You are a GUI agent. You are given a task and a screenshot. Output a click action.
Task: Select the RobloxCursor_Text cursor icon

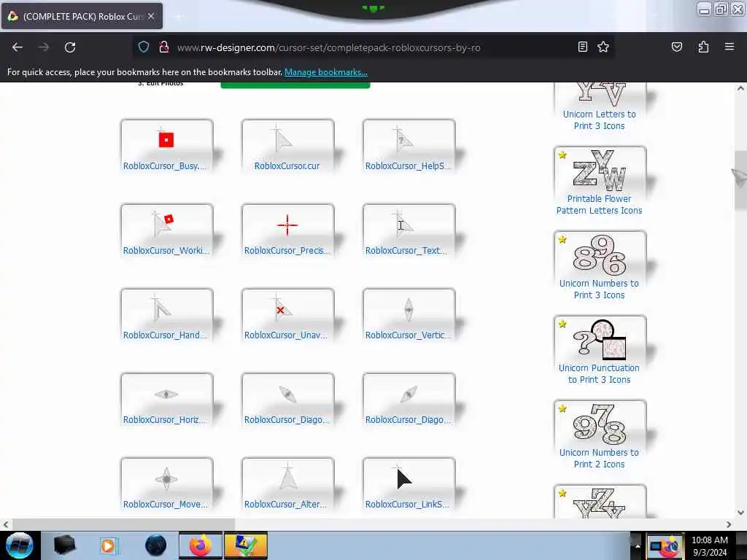tap(403, 223)
